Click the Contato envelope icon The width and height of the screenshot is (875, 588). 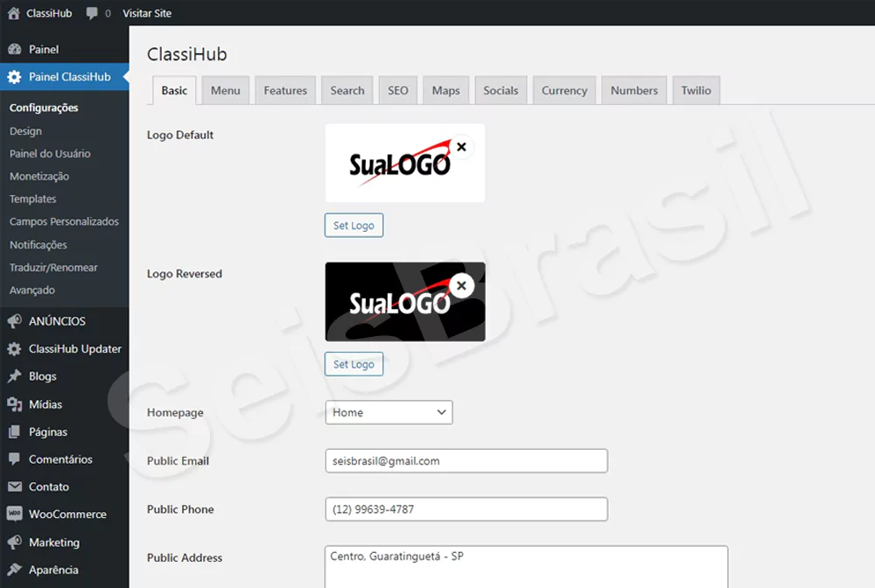(15, 486)
